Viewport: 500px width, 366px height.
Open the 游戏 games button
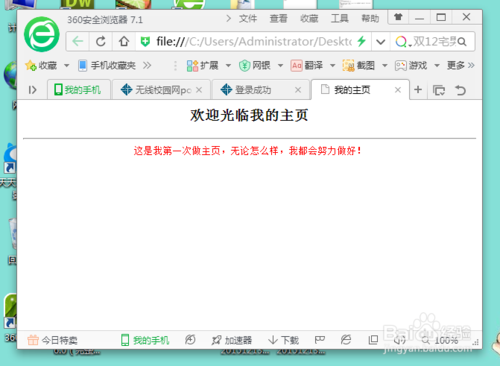[x=411, y=65]
